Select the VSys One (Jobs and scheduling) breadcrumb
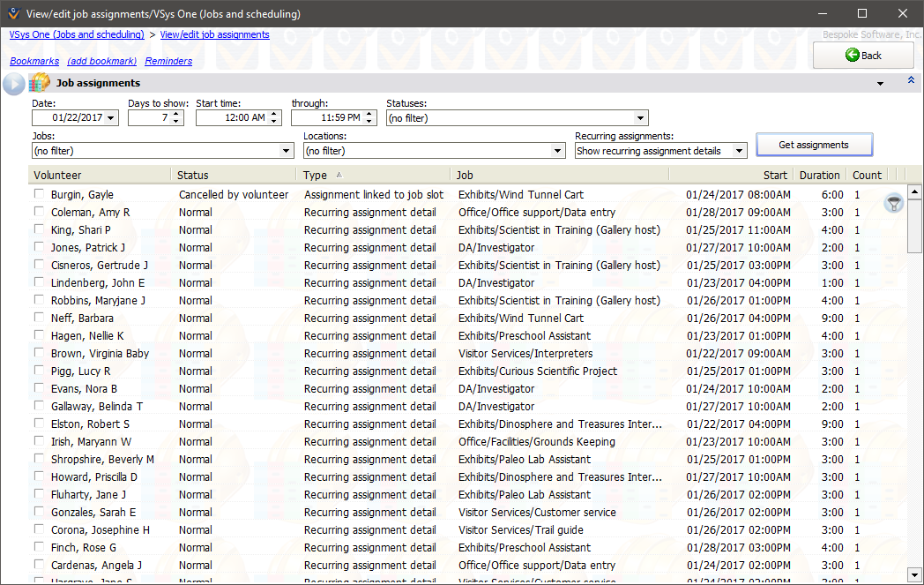Screen dimensions: 924x585 tap(77, 34)
